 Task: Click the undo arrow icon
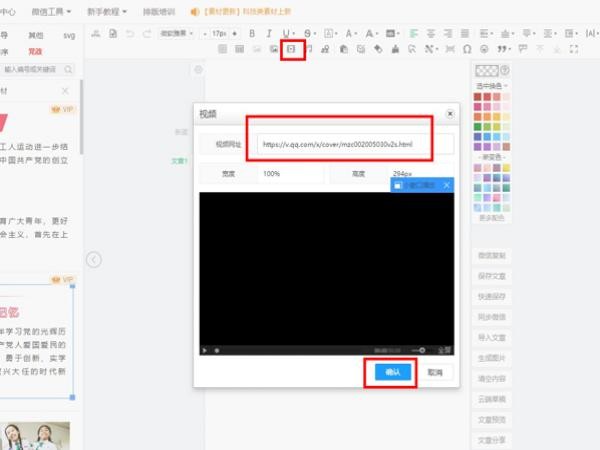[x=130, y=34]
